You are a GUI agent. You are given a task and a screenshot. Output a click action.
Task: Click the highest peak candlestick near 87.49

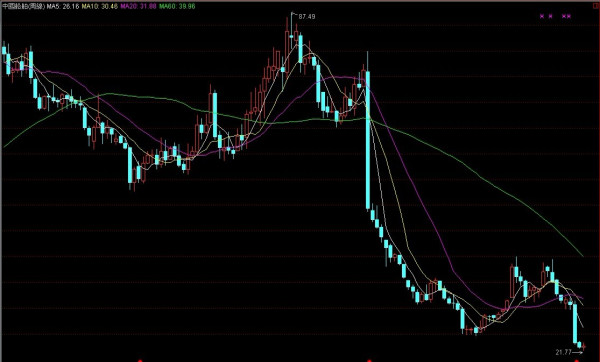[x=291, y=36]
